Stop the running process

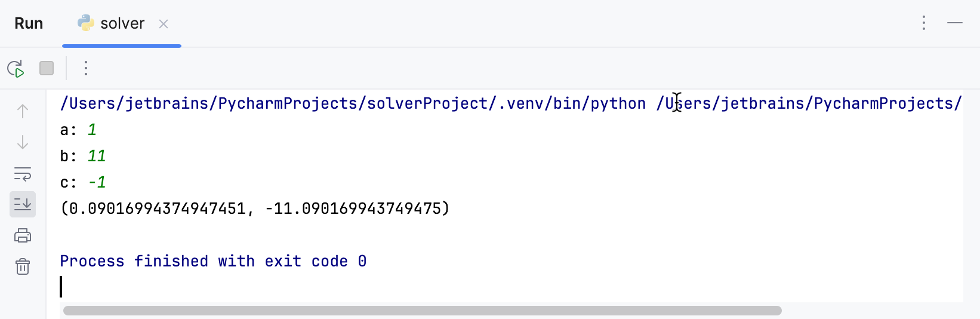(47, 69)
